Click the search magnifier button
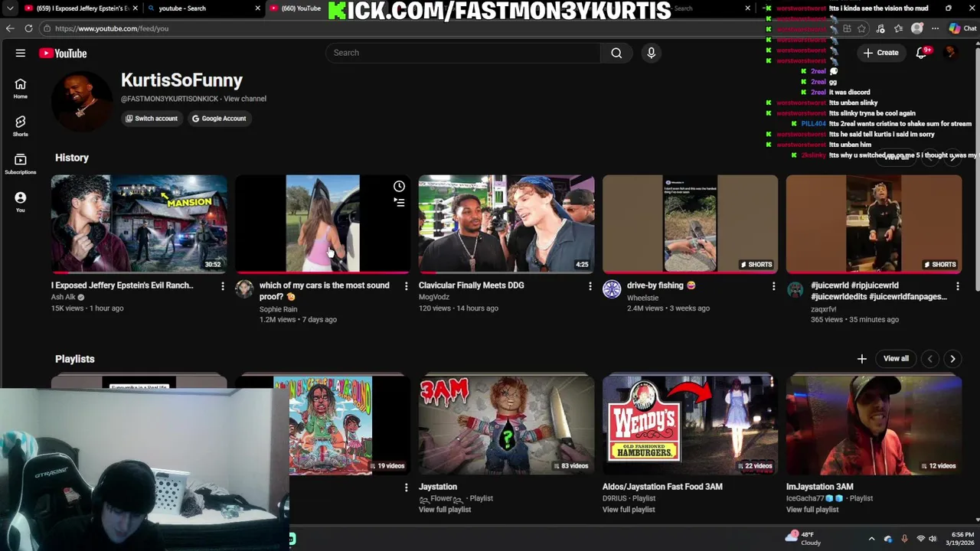The width and height of the screenshot is (980, 551). 616,53
